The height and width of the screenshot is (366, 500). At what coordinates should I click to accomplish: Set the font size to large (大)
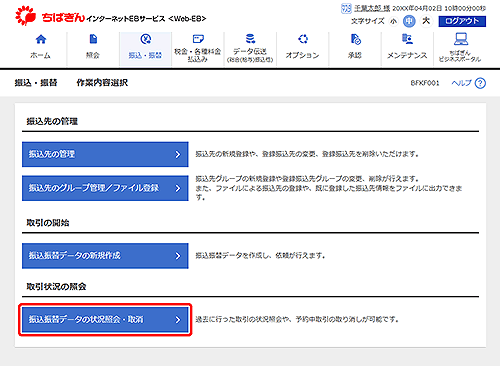coord(426,21)
